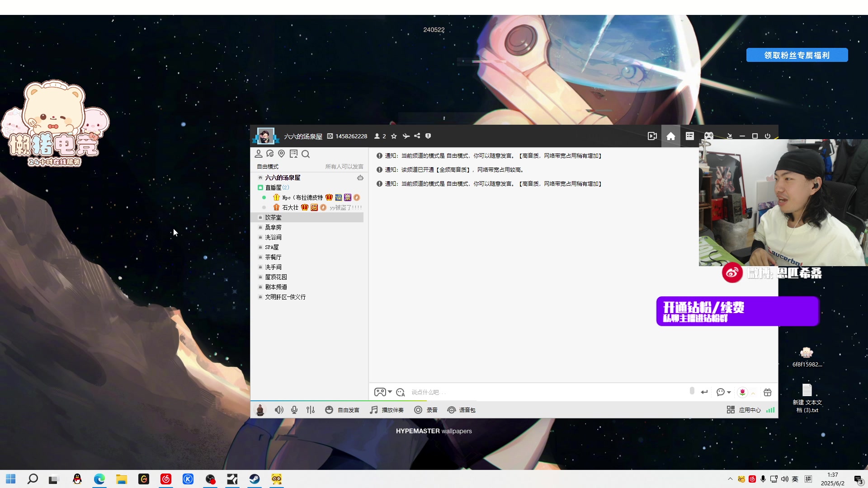The image size is (868, 488).
Task: Favorite the channel with the star icon
Action: [x=394, y=136]
